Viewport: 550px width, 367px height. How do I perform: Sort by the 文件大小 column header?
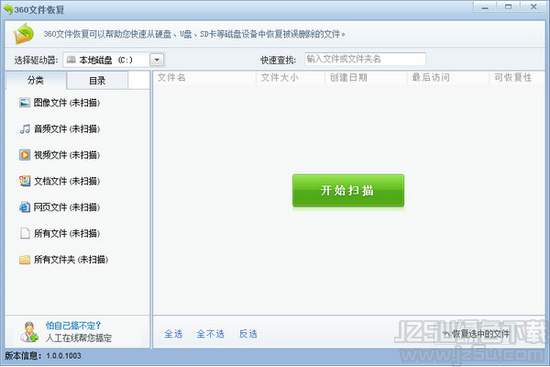pyautogui.click(x=291, y=78)
